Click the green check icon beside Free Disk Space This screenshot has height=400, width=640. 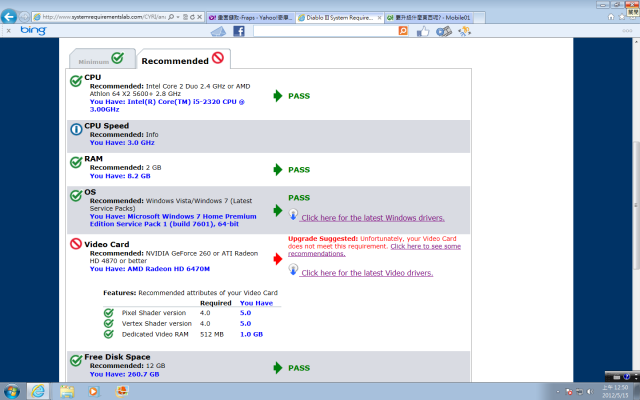coord(76,360)
